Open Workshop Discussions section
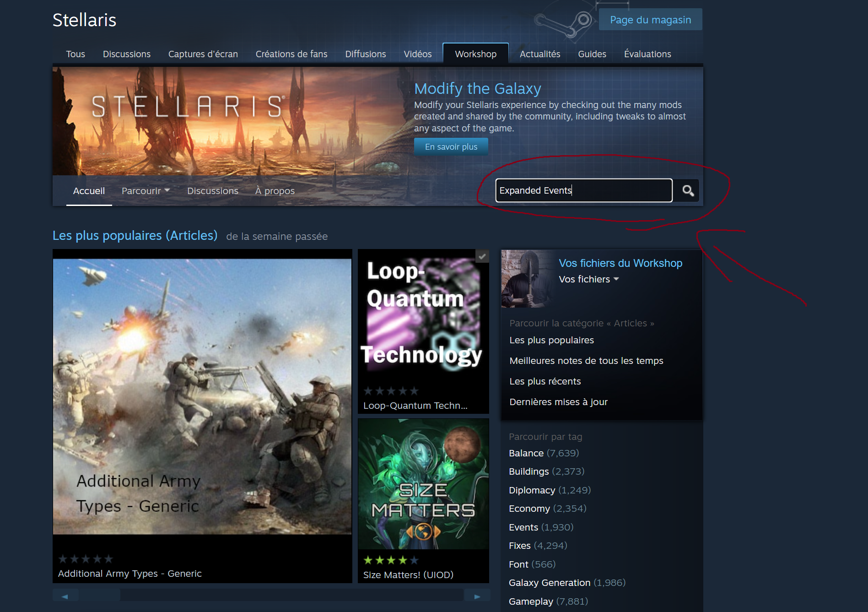 213,191
